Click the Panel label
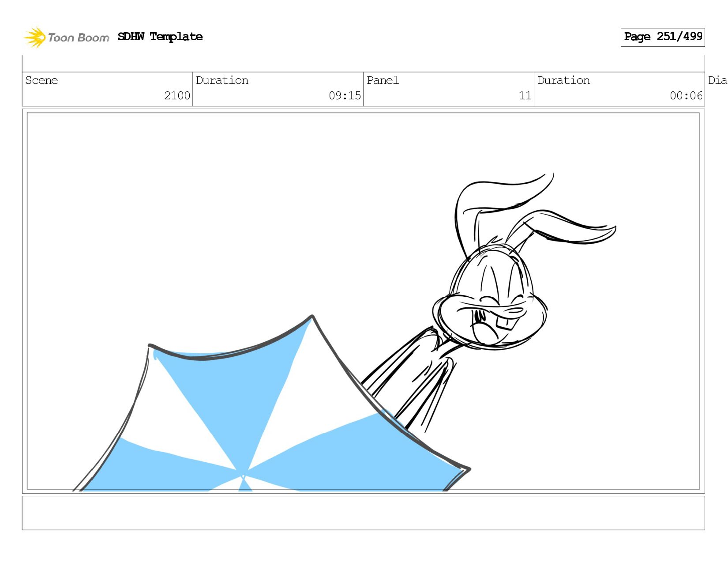728x563 pixels. tap(383, 80)
